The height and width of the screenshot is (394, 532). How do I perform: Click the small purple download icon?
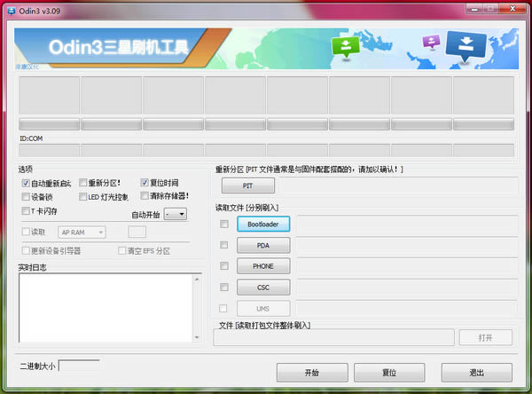coord(432,43)
